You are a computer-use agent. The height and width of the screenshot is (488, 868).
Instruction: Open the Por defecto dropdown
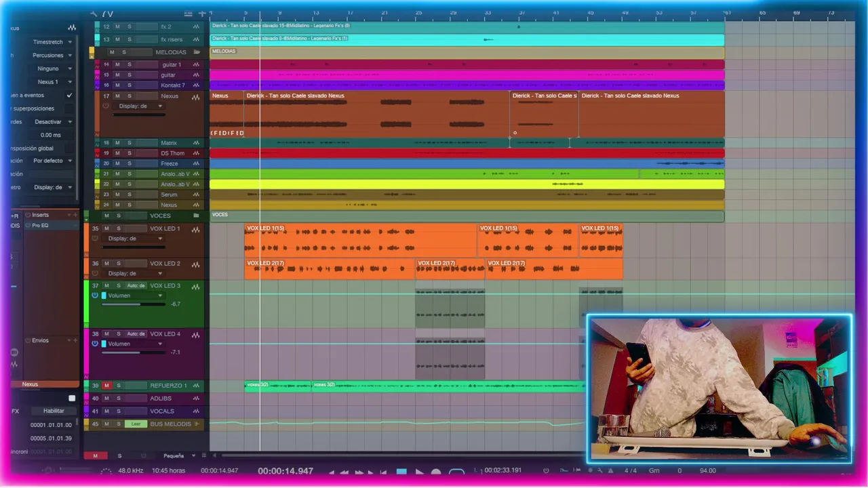click(51, 161)
